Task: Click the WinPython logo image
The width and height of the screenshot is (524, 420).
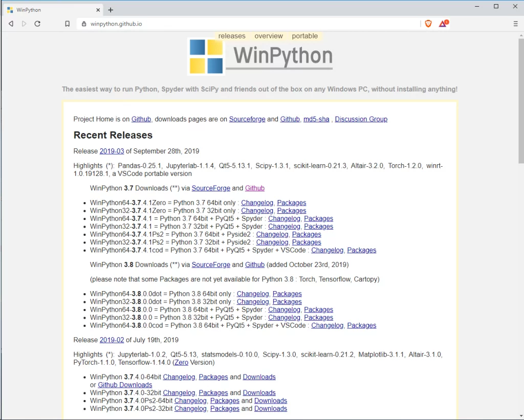Action: pyautogui.click(x=261, y=56)
